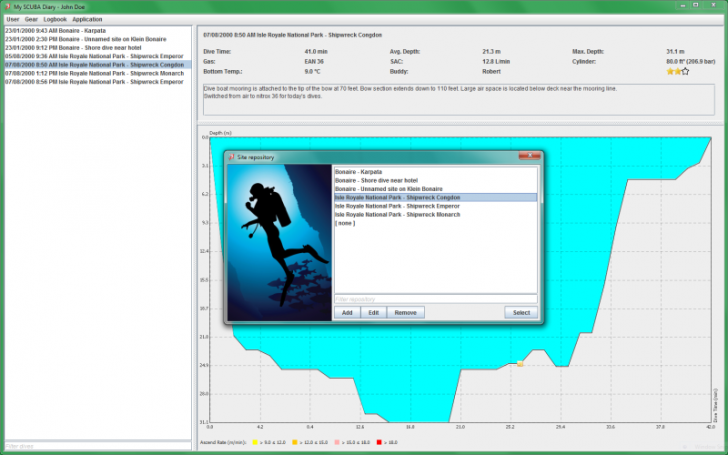Select Bonaire - Shore dive near hotel site

coord(436,180)
